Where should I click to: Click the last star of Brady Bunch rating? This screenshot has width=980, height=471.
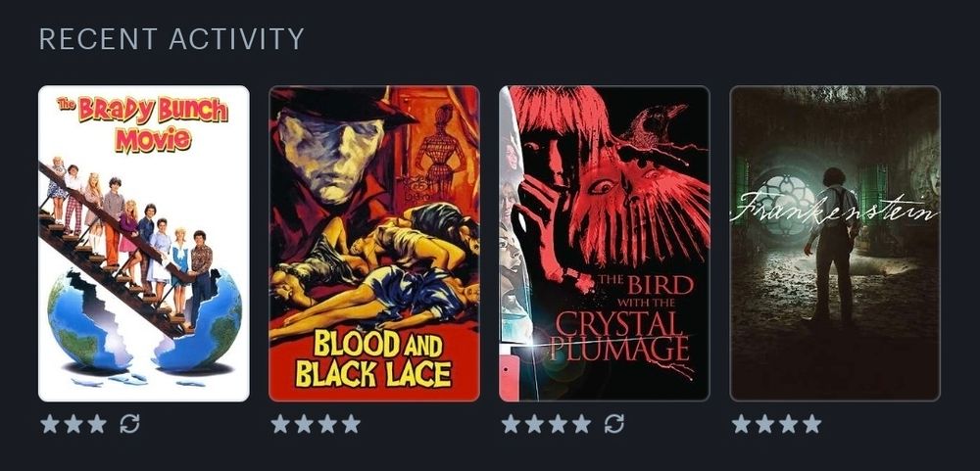click(x=97, y=424)
